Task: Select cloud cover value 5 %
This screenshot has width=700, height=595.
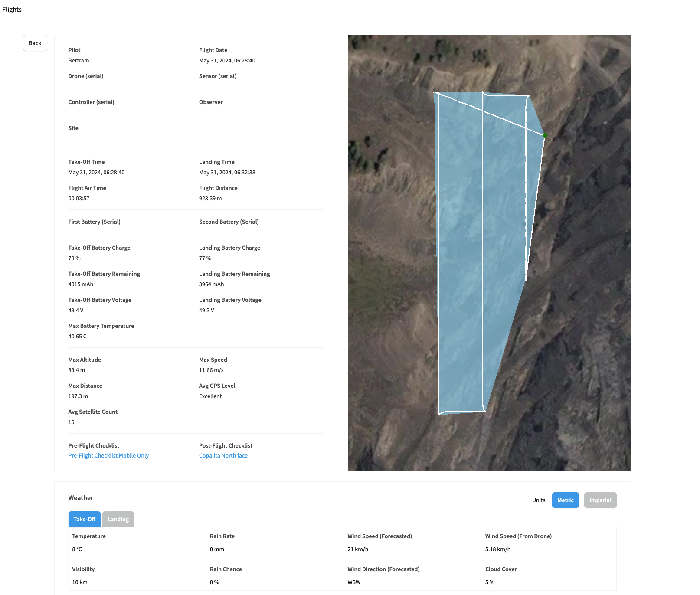Action: 490,582
